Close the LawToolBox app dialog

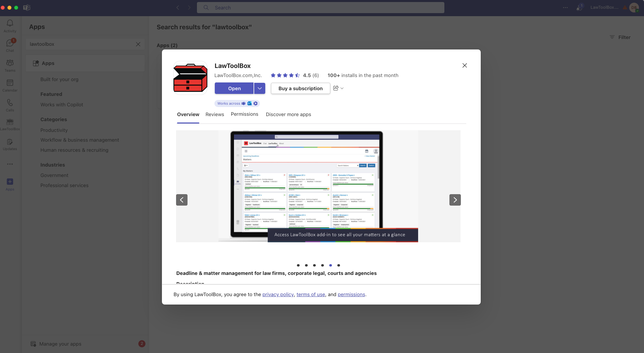pyautogui.click(x=465, y=66)
